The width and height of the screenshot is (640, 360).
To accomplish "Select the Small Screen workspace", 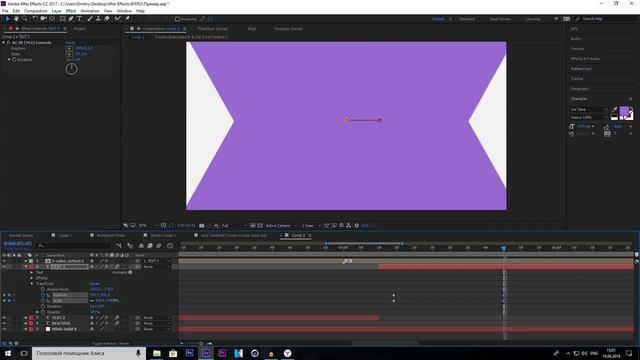I will [x=500, y=19].
